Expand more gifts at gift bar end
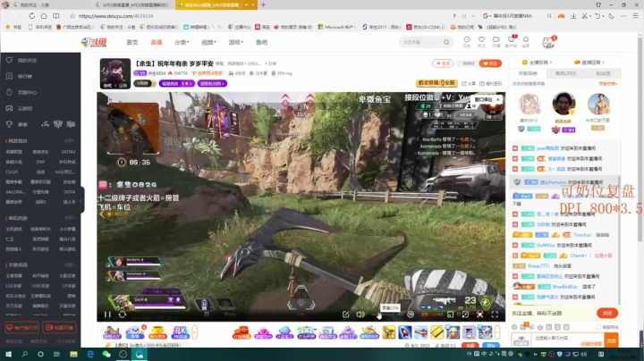 click(497, 332)
